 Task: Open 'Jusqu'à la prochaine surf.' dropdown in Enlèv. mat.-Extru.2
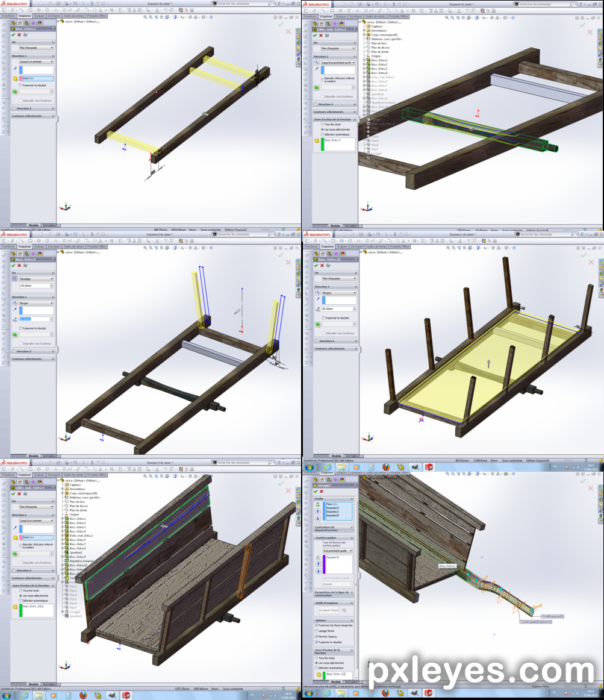(338, 63)
